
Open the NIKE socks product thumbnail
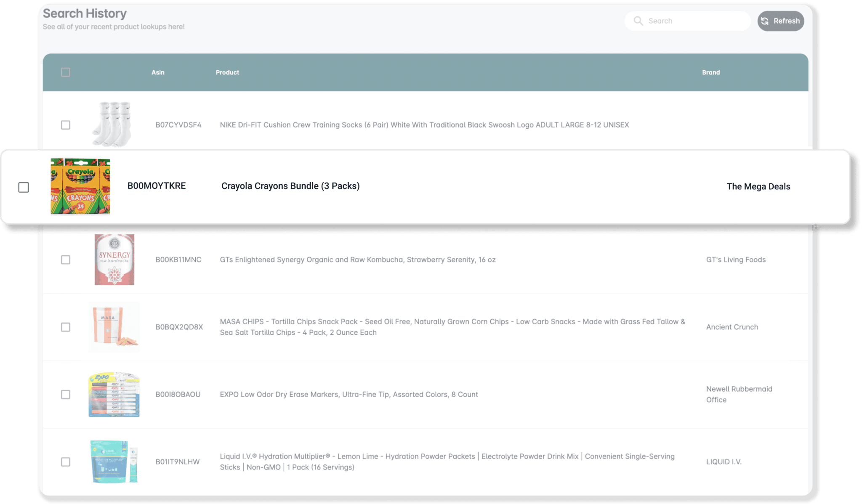coord(112,124)
